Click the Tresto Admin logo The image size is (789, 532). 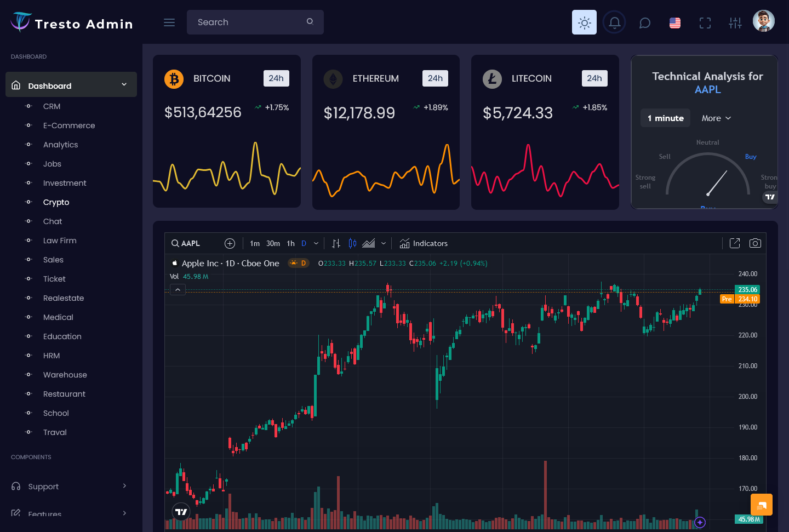point(72,22)
